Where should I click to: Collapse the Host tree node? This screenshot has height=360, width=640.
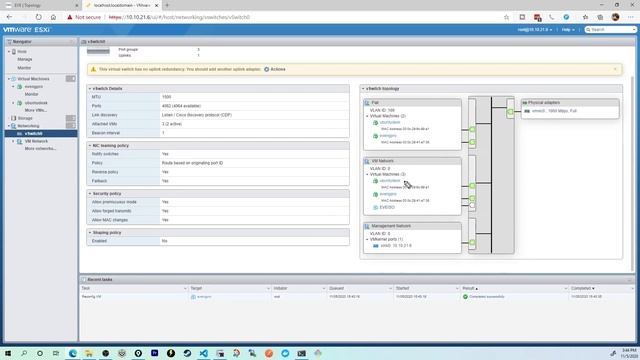[x=9, y=52]
